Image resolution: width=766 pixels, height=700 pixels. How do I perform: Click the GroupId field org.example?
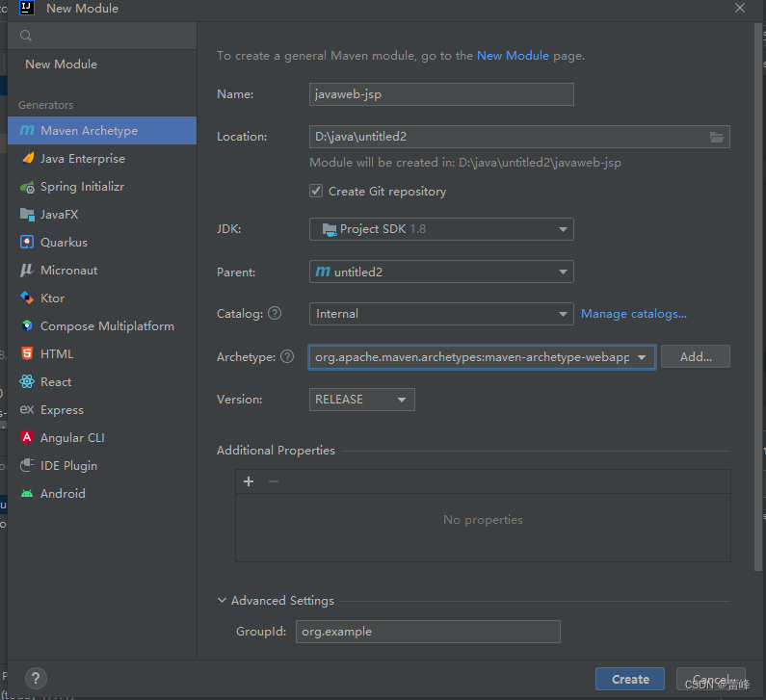click(428, 632)
